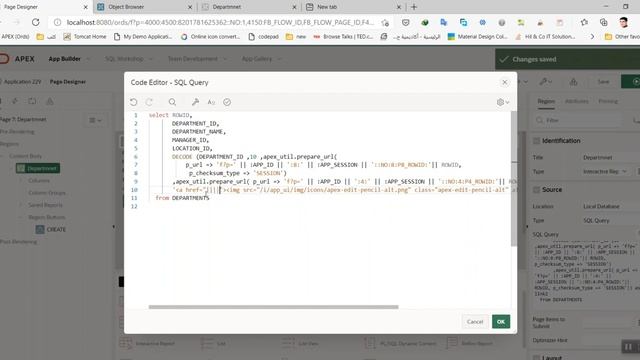Select Reflow Report in the gallery
Image resolution: width=640 pixels, height=360 pixels.
pos(470,344)
